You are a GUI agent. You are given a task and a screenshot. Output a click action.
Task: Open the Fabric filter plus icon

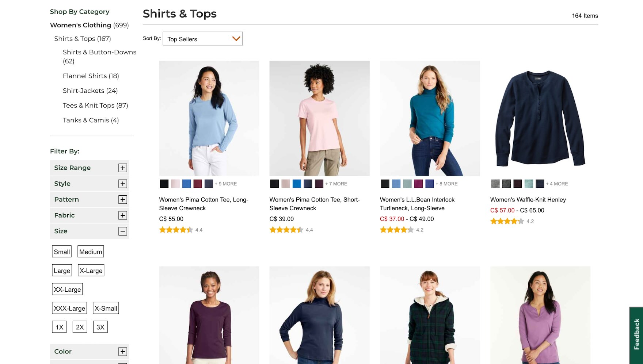tap(123, 215)
